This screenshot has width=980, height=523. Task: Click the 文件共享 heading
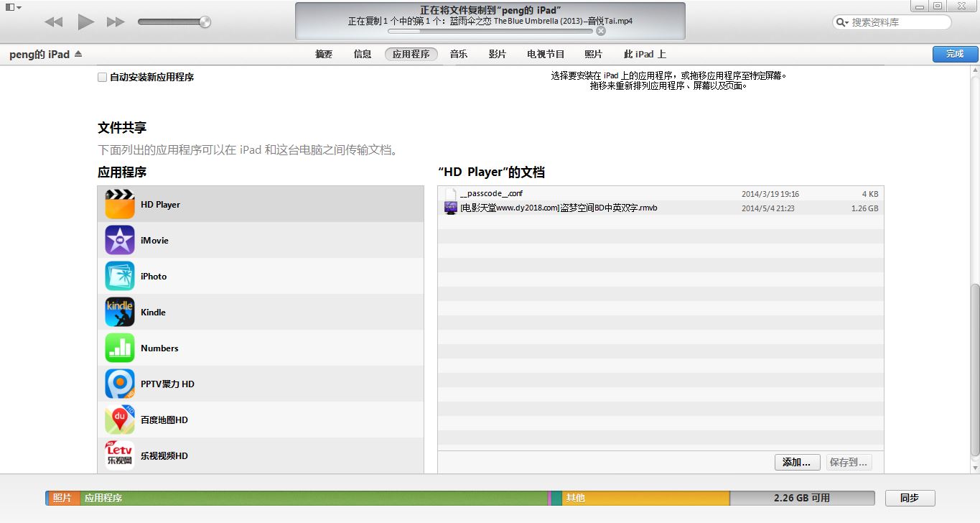coord(122,128)
